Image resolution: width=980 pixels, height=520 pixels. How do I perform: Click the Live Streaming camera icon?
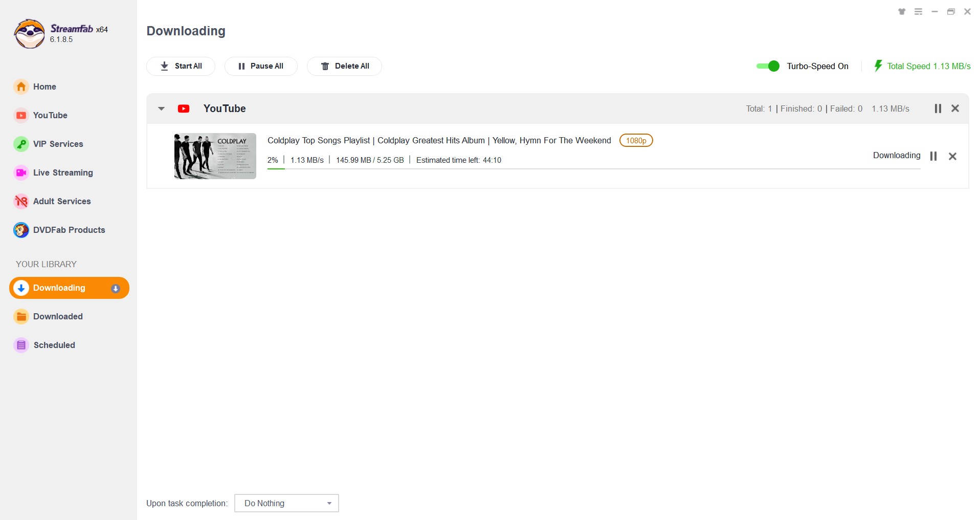21,172
